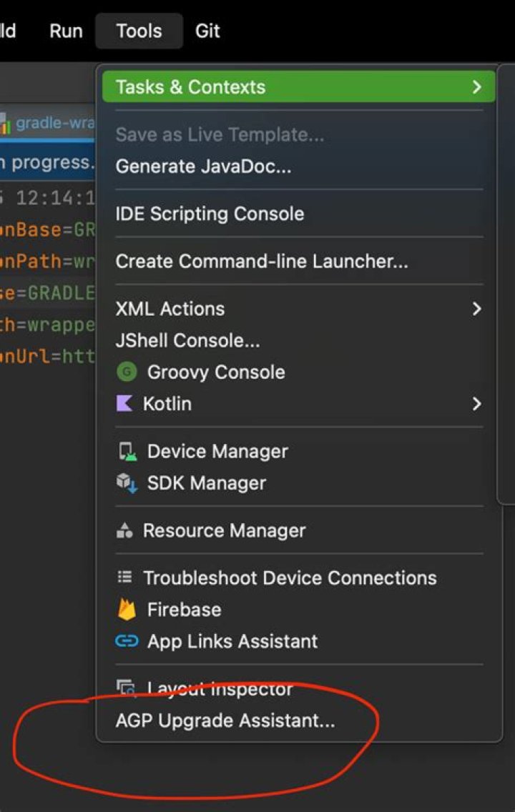The height and width of the screenshot is (812, 515).
Task: Click the SDK Manager download-box icon
Action: (127, 483)
